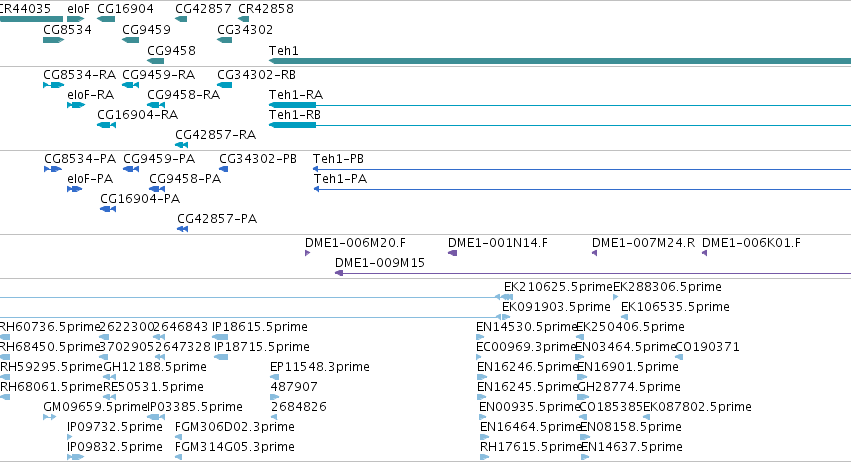Click the Teh1-PB label
The height and width of the screenshot is (462, 851).
[x=338, y=159]
